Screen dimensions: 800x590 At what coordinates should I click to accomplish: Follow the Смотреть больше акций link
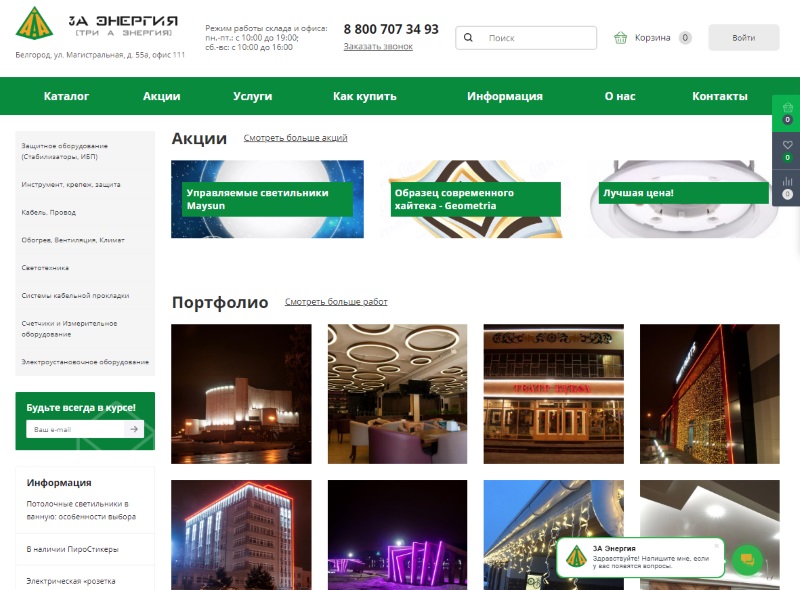(x=295, y=138)
